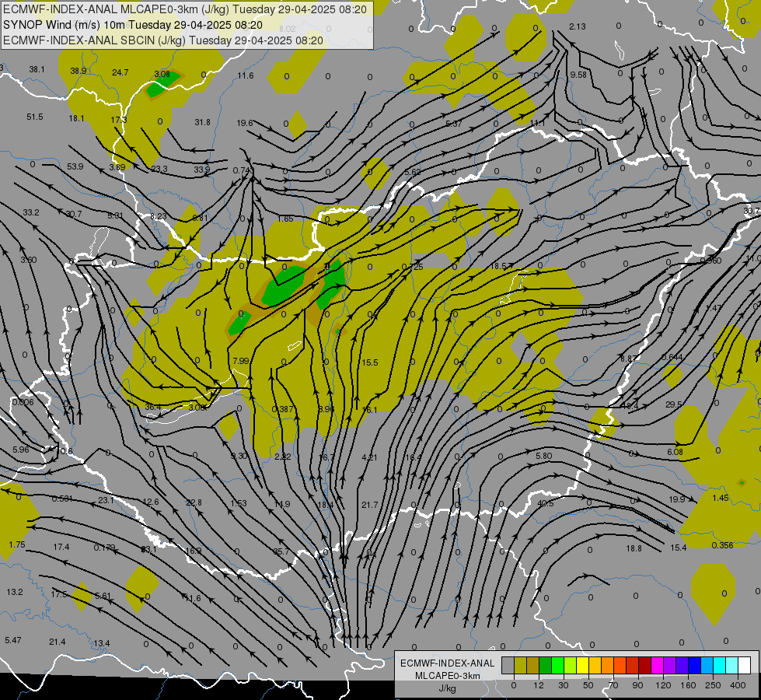761x700 pixels.
Task: Click the legend scale value '160'
Action: click(x=688, y=685)
